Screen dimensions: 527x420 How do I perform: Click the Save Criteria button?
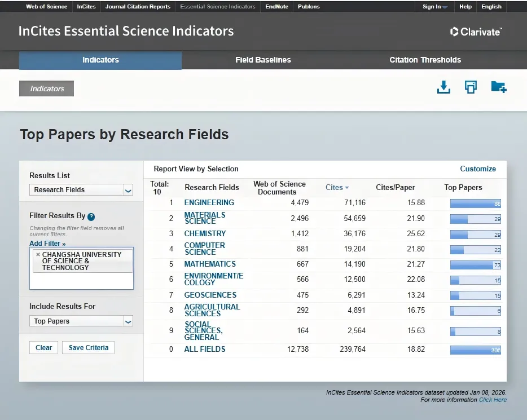[x=89, y=348]
